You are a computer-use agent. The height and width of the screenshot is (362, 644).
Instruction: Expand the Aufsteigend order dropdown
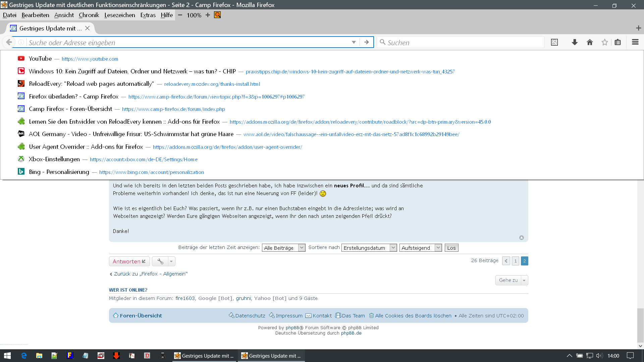tap(420, 248)
